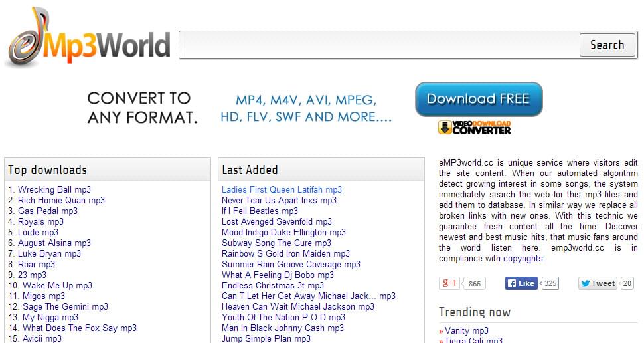Image resolution: width=644 pixels, height=343 pixels.
Task: Open Never Tear Us Apart Inxs mp3
Action: [x=279, y=200]
